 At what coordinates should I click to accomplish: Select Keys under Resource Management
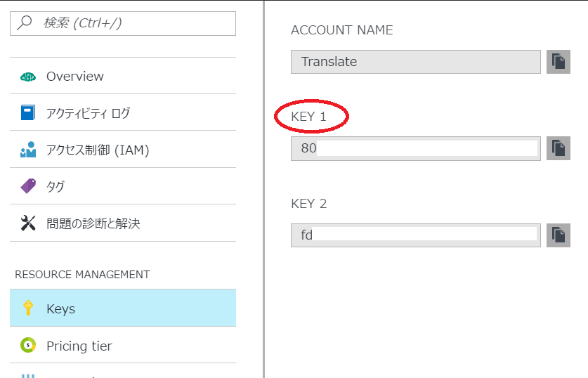point(123,308)
